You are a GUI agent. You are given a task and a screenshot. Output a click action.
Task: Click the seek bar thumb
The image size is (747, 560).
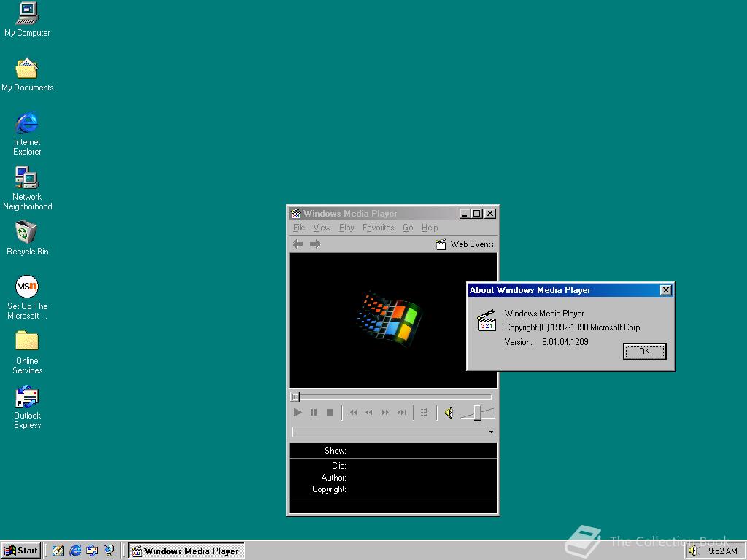[x=295, y=397]
